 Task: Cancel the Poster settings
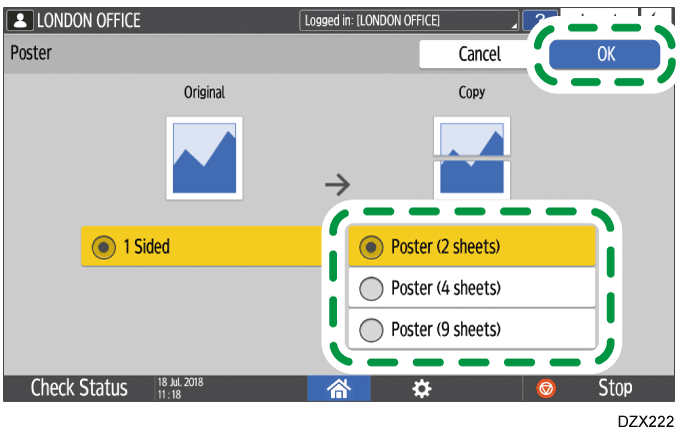pos(479,54)
